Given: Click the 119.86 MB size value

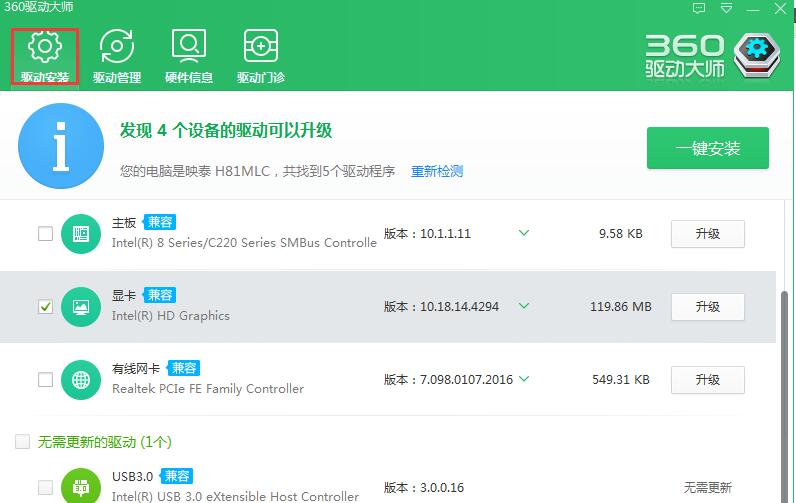Looking at the screenshot, I should (620, 307).
